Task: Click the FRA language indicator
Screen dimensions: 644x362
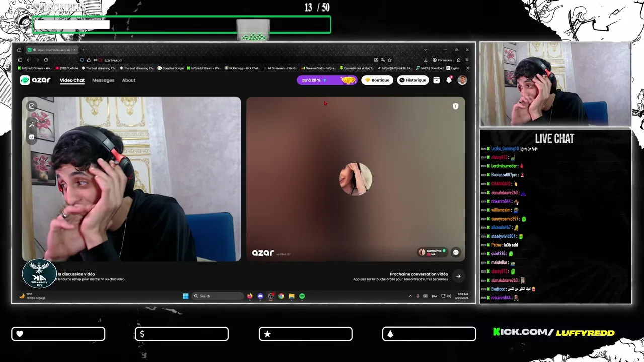Action: [x=435, y=296]
